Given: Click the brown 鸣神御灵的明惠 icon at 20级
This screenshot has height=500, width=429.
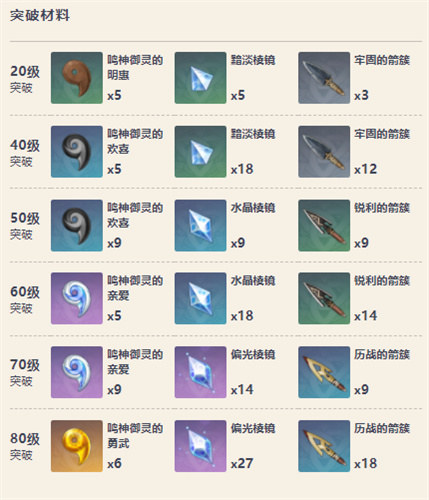Looking at the screenshot, I should (77, 78).
